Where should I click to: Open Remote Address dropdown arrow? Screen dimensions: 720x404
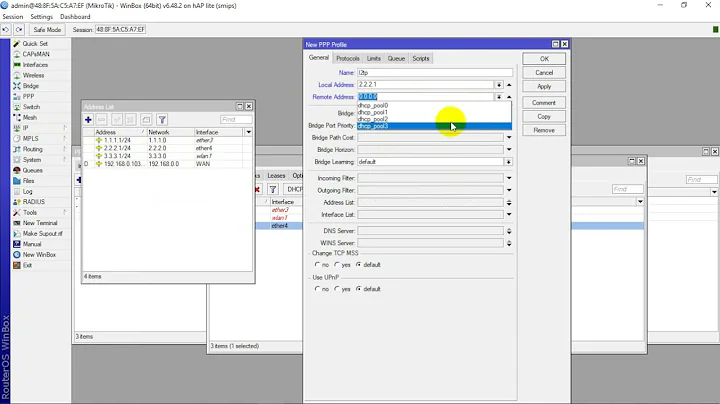tap(499, 97)
